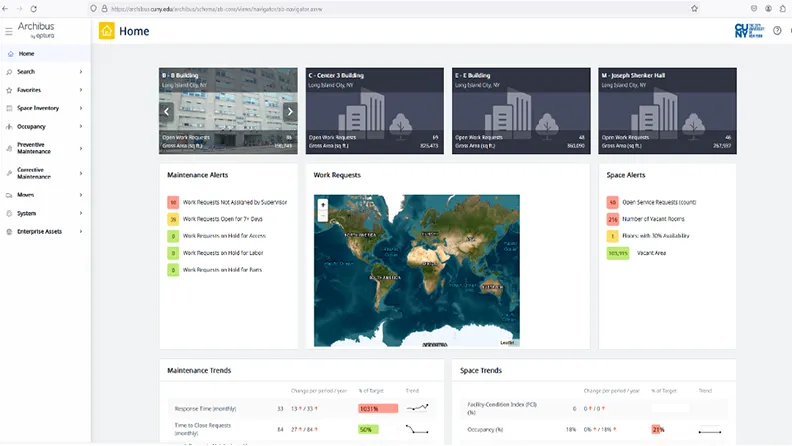Click the Preventive Maintenance sidebar icon
This screenshot has height=446, width=792.
pyautogui.click(x=9, y=148)
